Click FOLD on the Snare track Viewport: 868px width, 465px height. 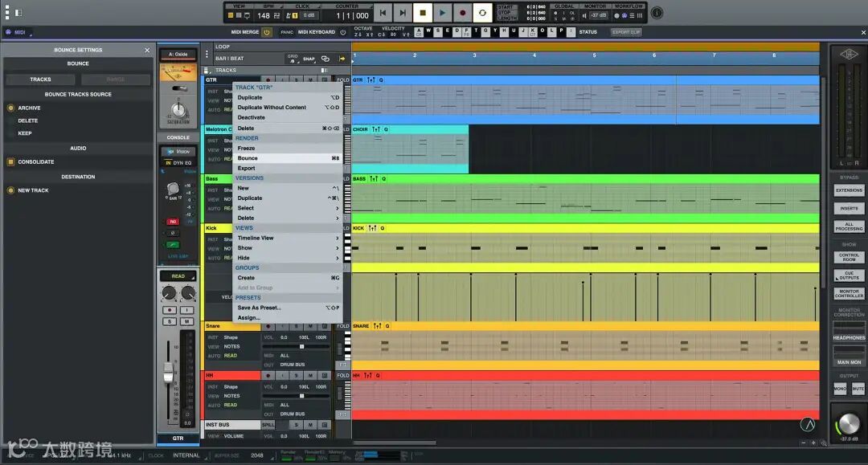click(x=343, y=326)
